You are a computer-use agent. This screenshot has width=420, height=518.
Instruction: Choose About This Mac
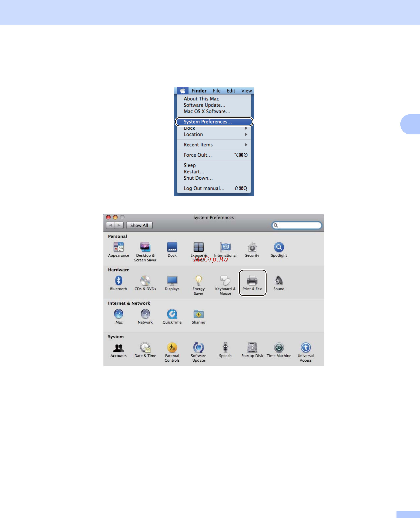tap(214, 99)
